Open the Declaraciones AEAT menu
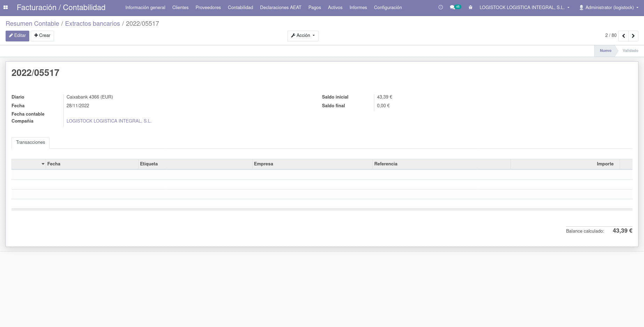Screen dimensions: 644x327 [281, 7]
